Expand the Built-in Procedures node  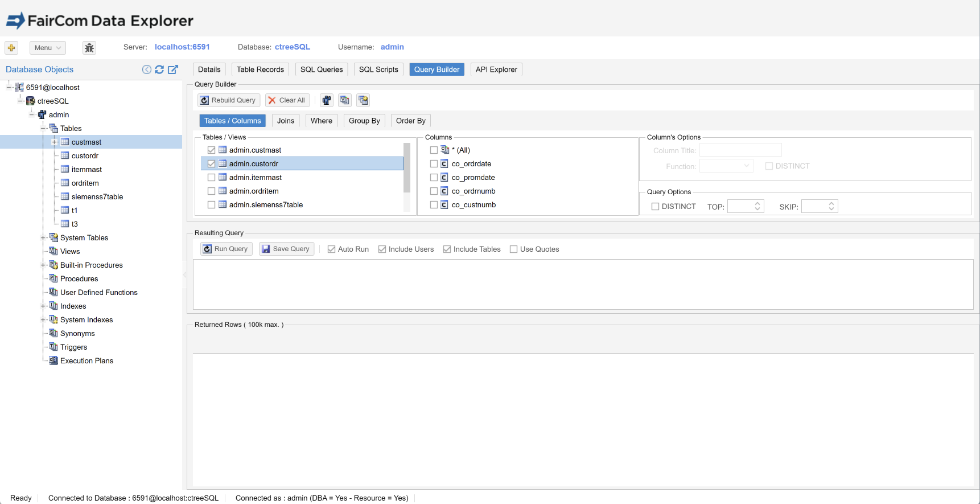(x=43, y=265)
